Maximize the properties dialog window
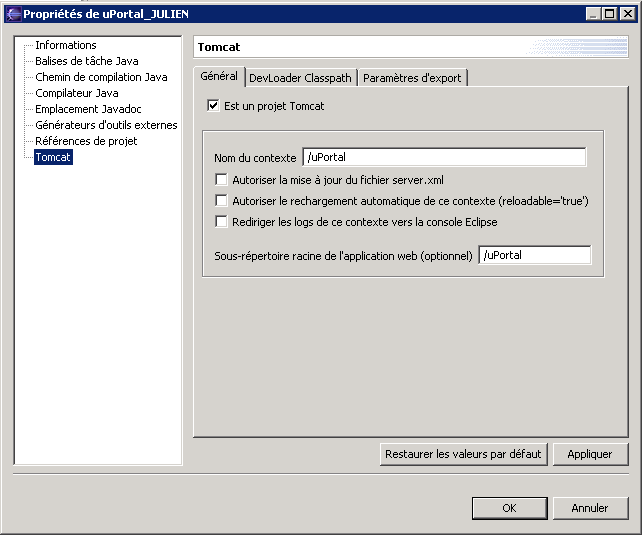This screenshot has width=642, height=535. [x=609, y=13]
